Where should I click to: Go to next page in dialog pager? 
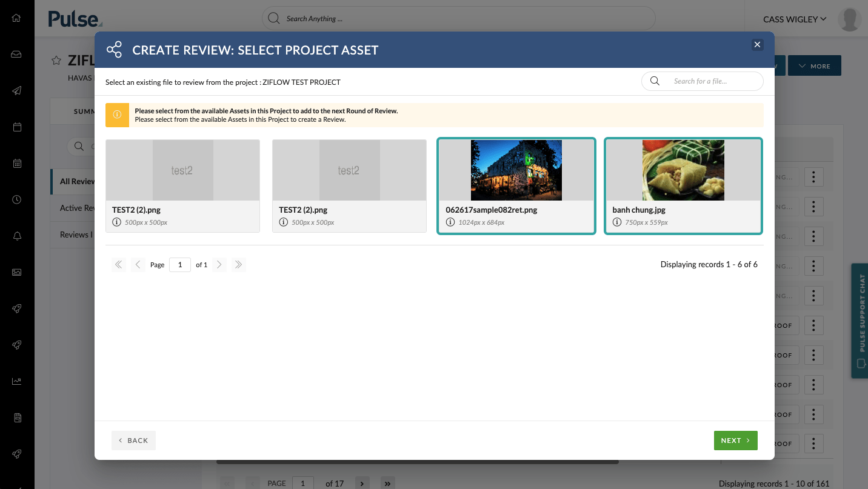point(219,265)
